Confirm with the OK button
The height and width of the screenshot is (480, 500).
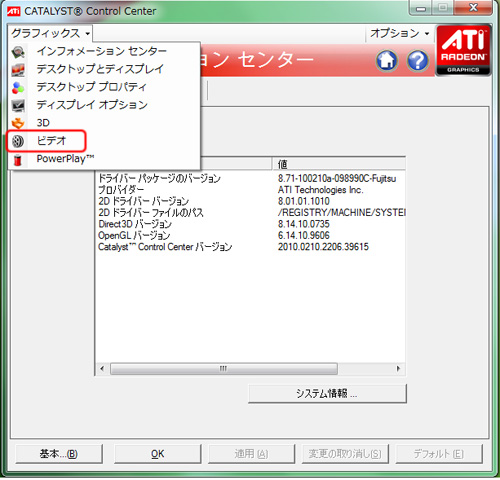(x=158, y=454)
